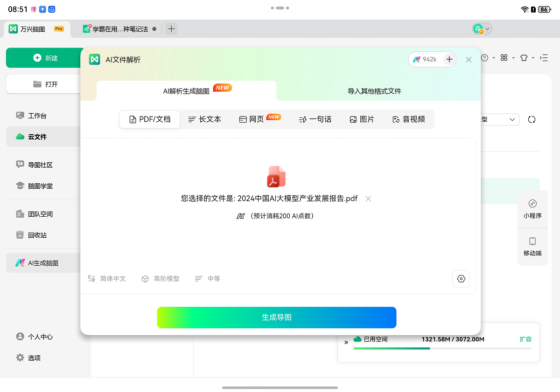The image size is (560, 392).
Task: Pick the 图片 image parsing mode
Action: coord(362,119)
